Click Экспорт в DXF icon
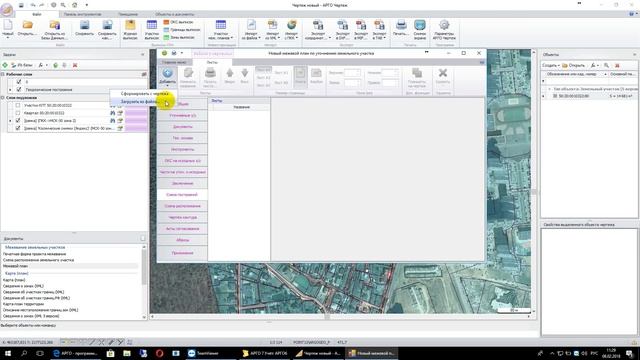This screenshot has height=360, width=640. point(342,29)
